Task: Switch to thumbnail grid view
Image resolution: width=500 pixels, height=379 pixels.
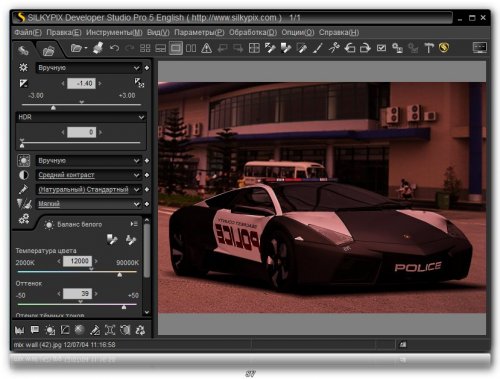Action: point(145,48)
